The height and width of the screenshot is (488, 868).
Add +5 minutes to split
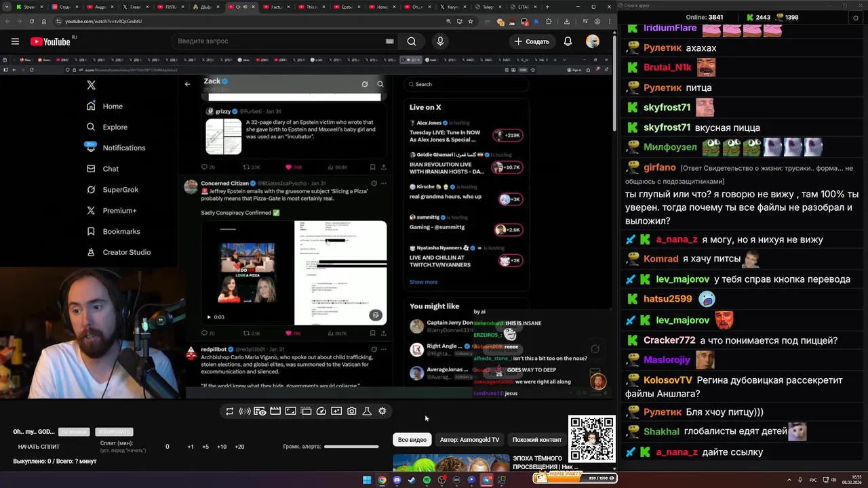206,447
